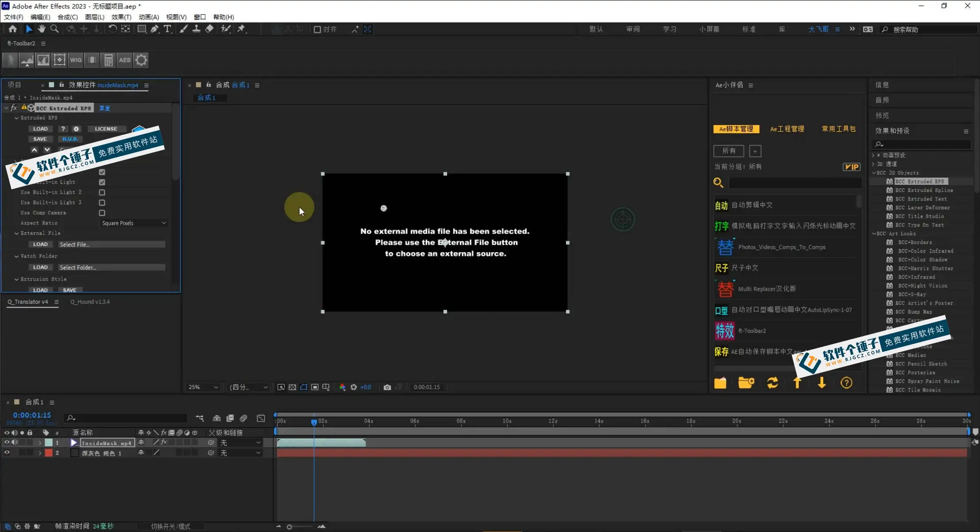Image resolution: width=980 pixels, height=532 pixels.
Task: Collapse the External File section
Action: (16, 233)
